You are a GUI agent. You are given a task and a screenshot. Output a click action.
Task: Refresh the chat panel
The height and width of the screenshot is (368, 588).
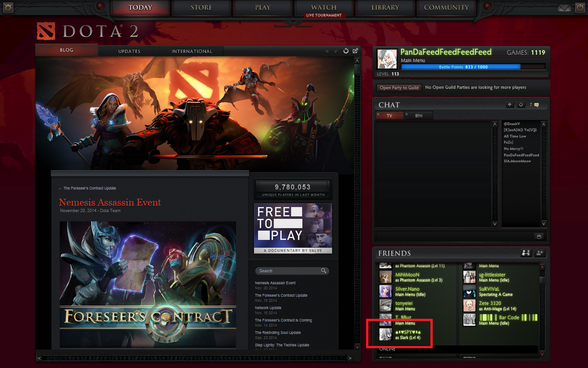click(521, 105)
